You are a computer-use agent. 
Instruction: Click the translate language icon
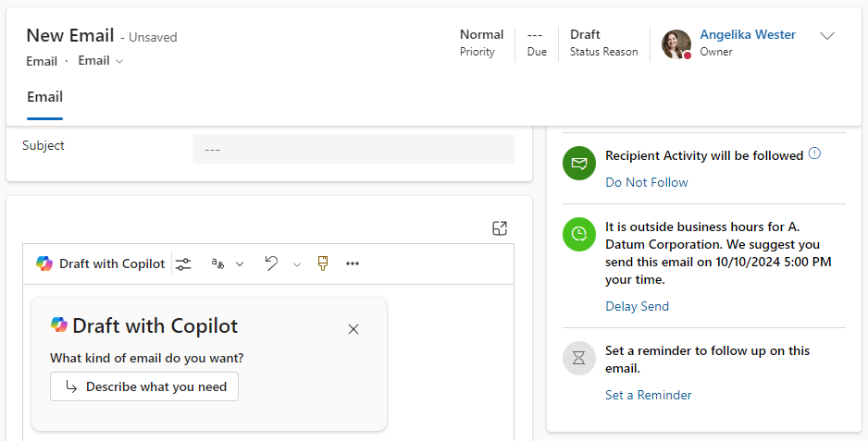point(217,263)
